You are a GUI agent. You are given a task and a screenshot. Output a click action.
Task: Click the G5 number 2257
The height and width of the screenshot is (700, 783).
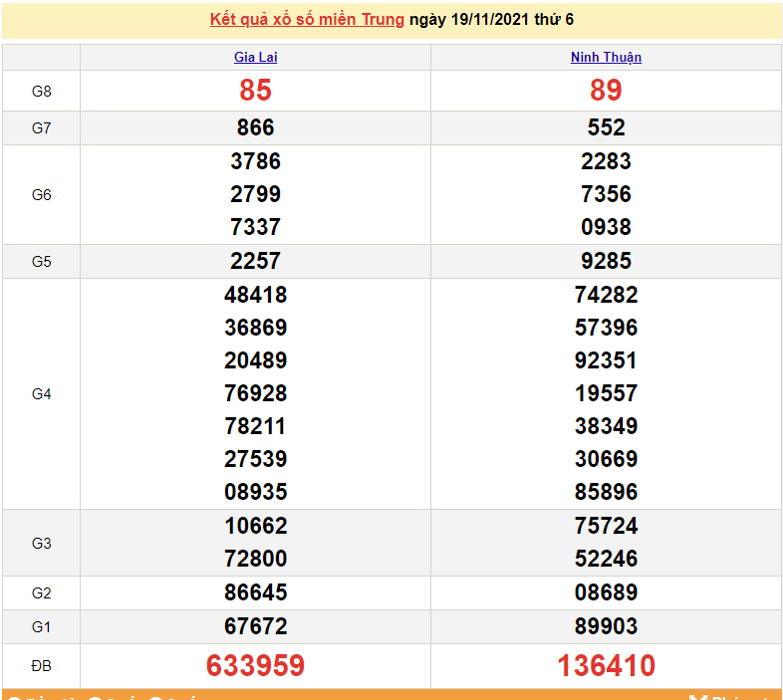pos(255,261)
